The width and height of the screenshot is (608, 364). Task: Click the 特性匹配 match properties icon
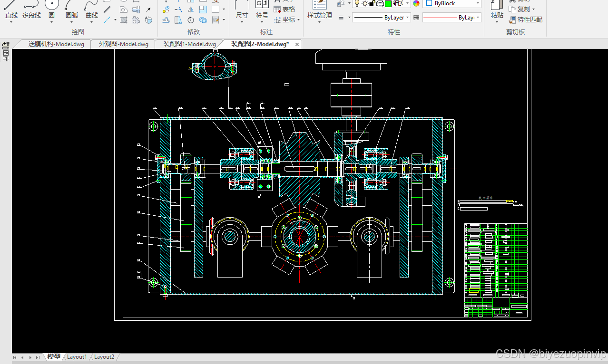(x=526, y=19)
